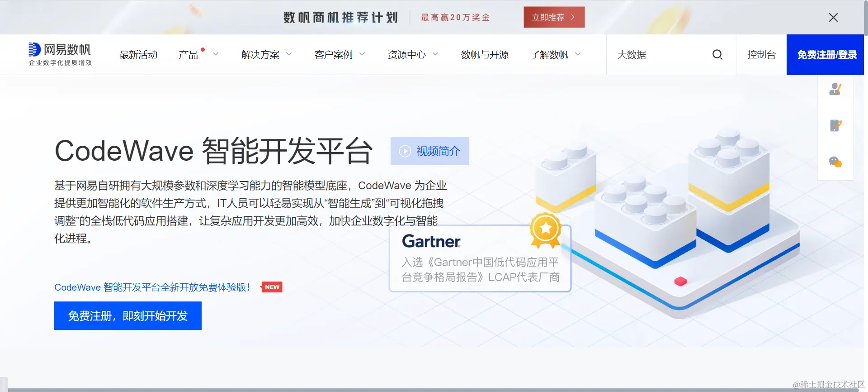This screenshot has height=392, width=868.
Task: Click the 立即推荐 red button
Action: (x=554, y=17)
